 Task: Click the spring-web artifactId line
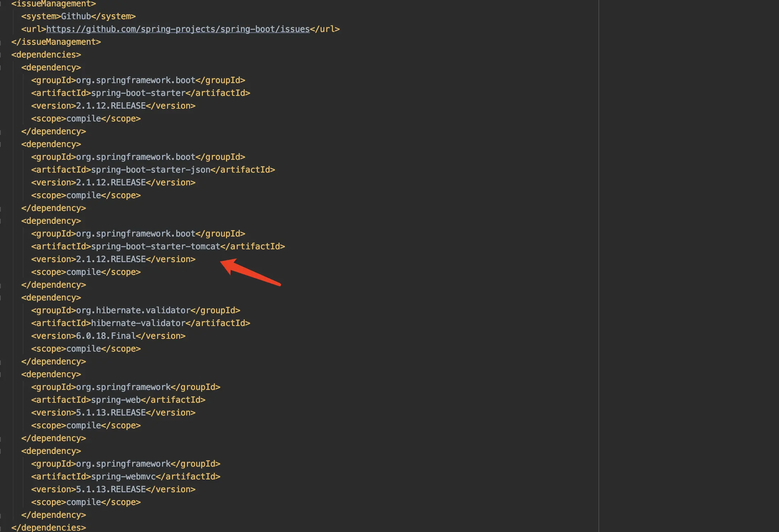click(118, 400)
